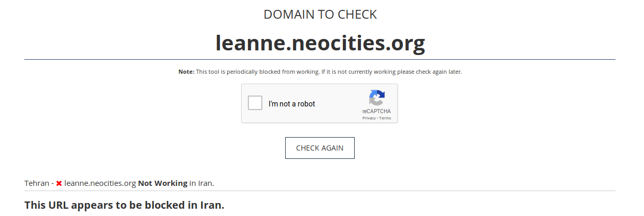This screenshot has width=644, height=216.
Task: Click the bold "Note:" label
Action: pos(186,72)
